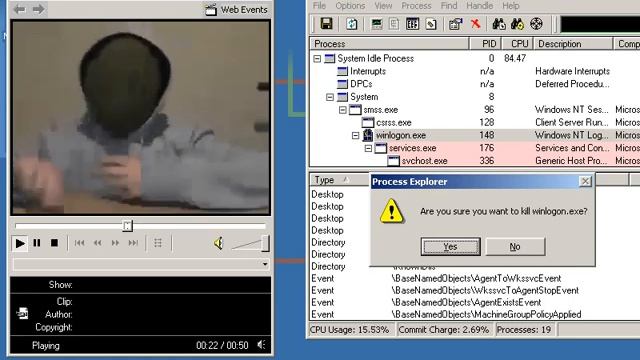Open the Find menu
The width and height of the screenshot is (640, 360).
pyautogui.click(x=449, y=6)
